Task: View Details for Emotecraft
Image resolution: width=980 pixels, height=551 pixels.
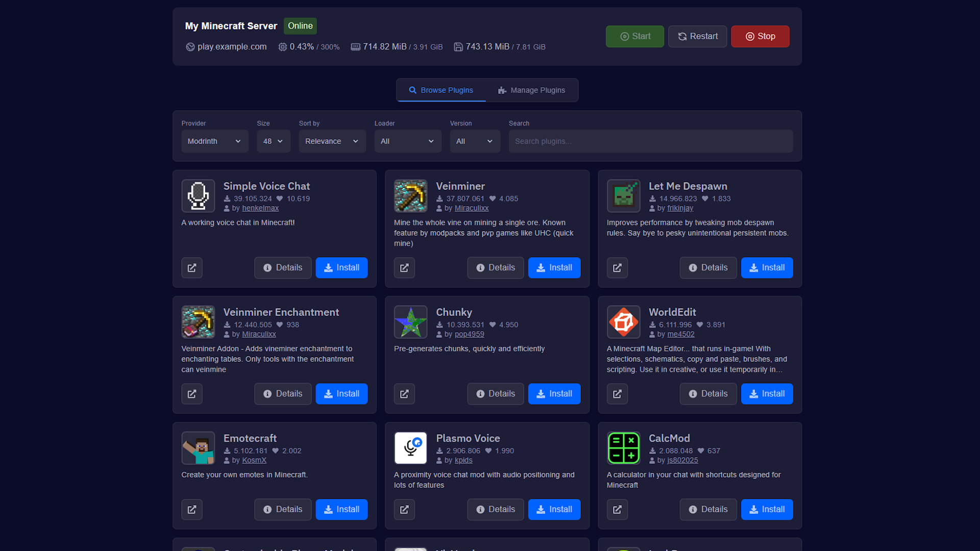Action: 283,510
